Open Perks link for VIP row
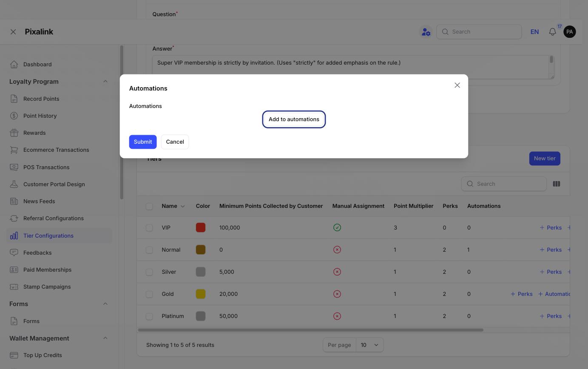Screen dimensions: 588x369 [551, 228]
